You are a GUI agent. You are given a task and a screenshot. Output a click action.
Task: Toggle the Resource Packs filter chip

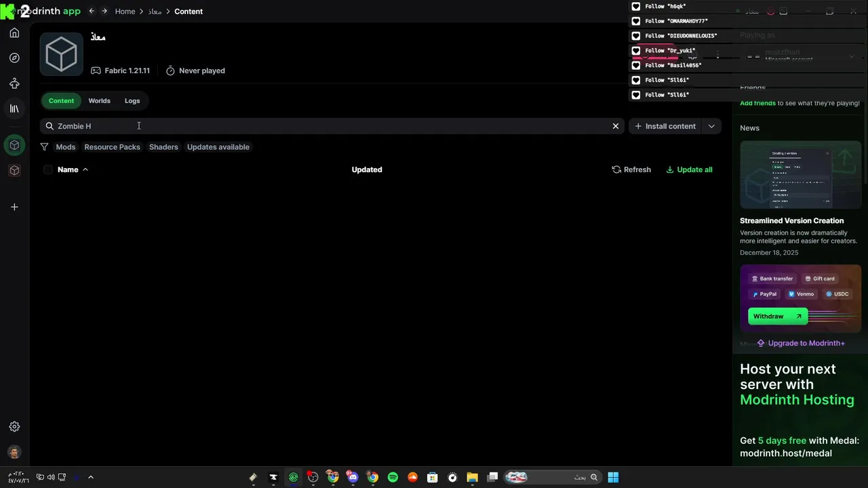click(x=112, y=147)
